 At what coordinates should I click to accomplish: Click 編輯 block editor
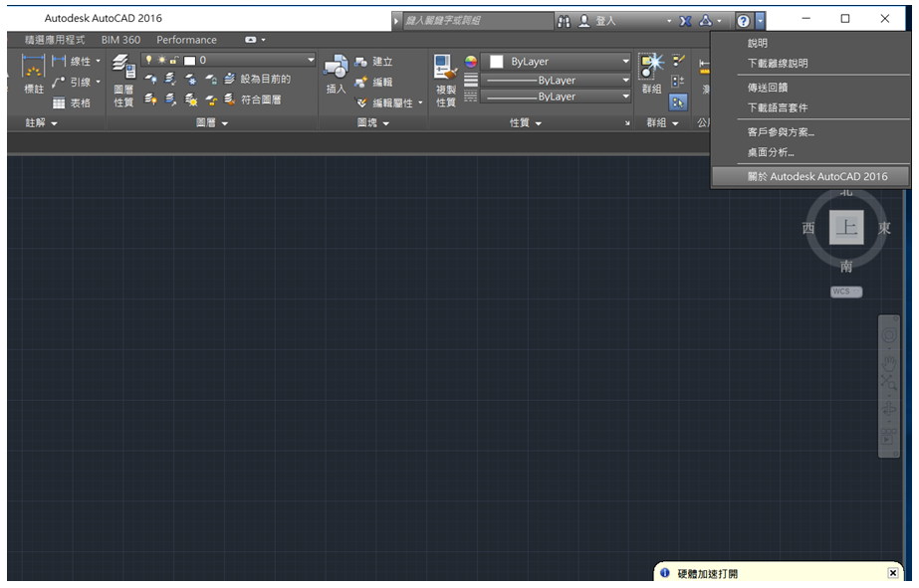(x=373, y=82)
